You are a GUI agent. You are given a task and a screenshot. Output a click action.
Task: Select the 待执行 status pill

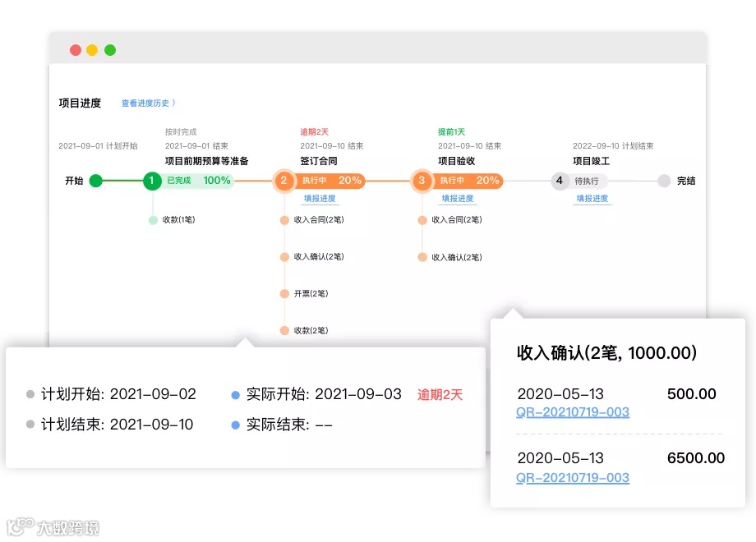(586, 181)
